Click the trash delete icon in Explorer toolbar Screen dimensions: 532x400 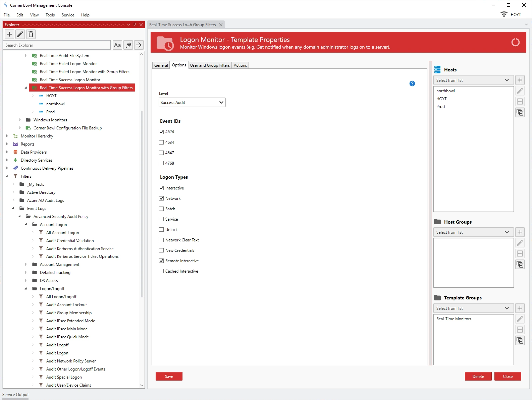[x=31, y=34]
